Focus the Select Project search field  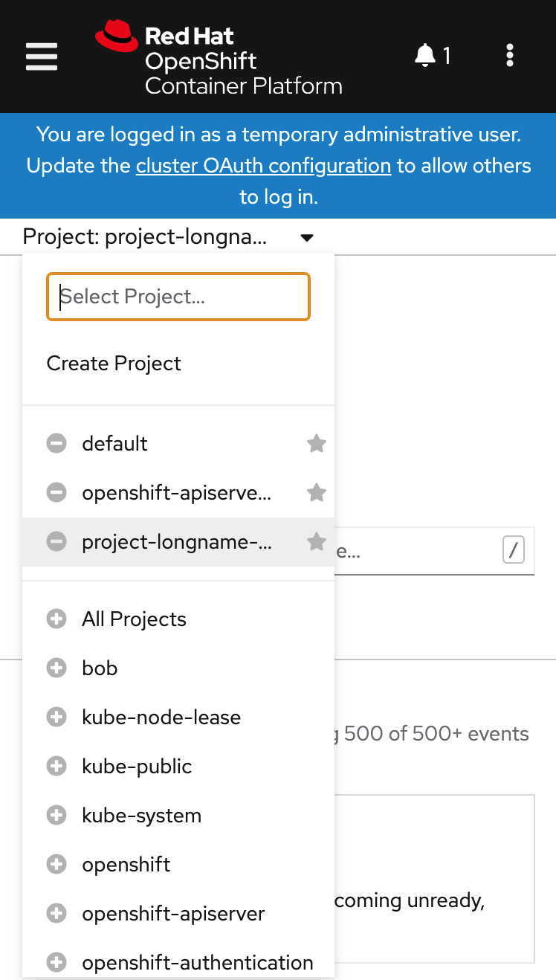[x=178, y=297]
